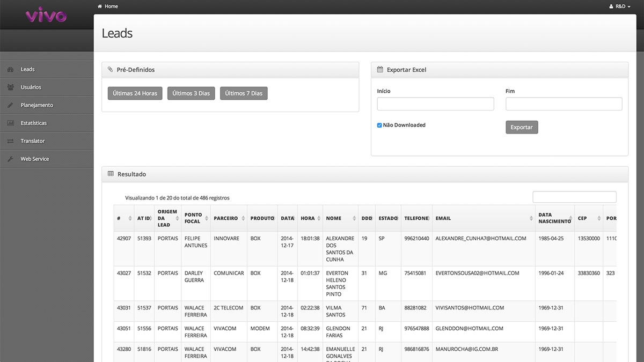Toggle the Não Downloaded checkbox
Screen dimensions: 644x362
click(379, 125)
